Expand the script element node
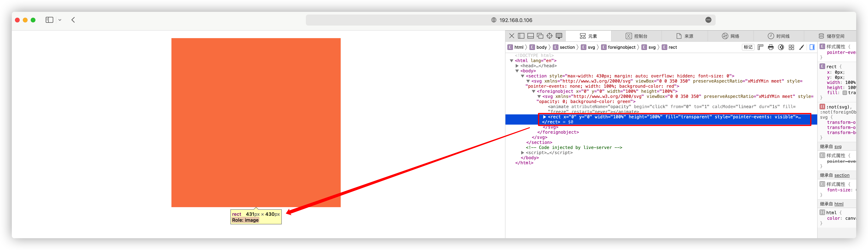Viewport: 868px width, 250px height. coord(523,153)
